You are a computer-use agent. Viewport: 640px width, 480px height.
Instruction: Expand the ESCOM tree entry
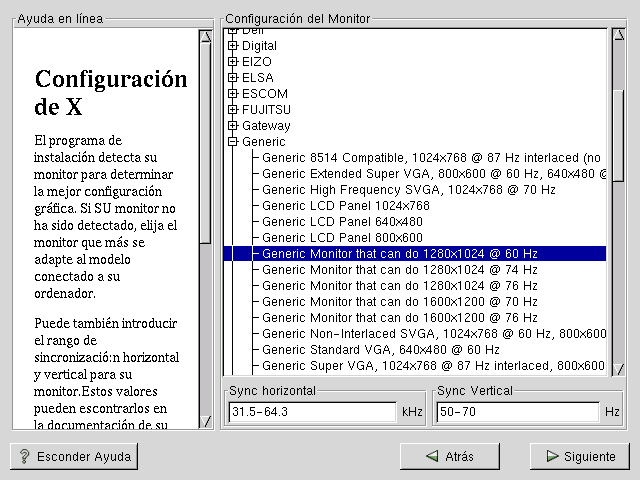click(233, 94)
